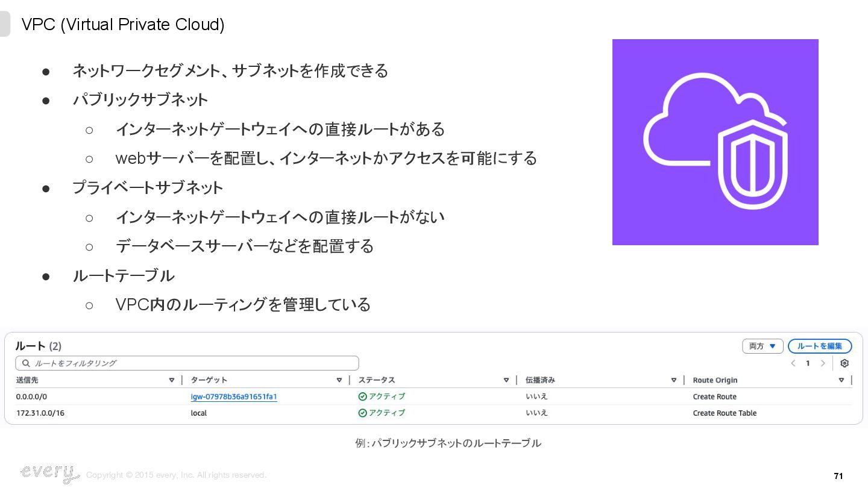Open internet gateway igw-07978b36a91651fa1 link
Viewport: 868px width, 488px height.
click(x=234, y=396)
